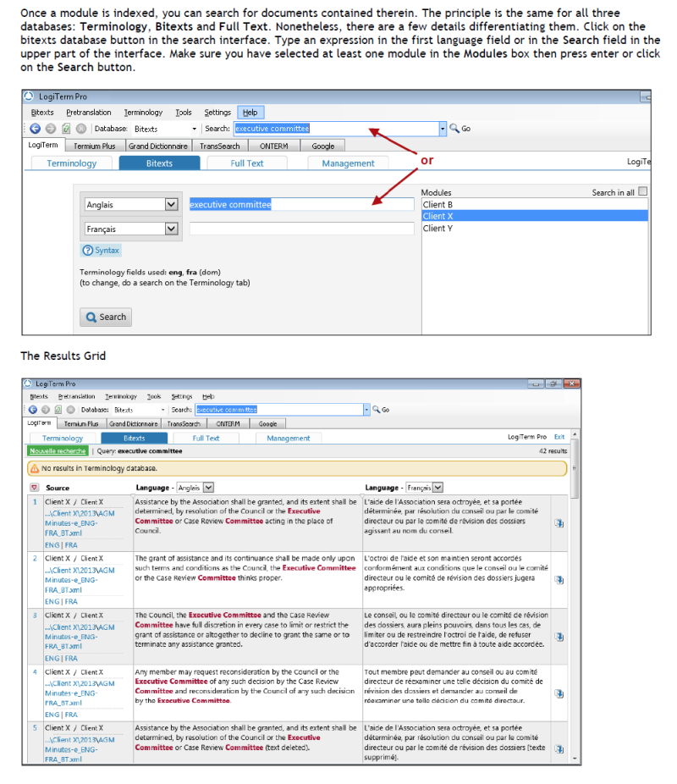The image size is (677, 784).
Task: Open the Tools menu in search-form window
Action: pos(184,113)
